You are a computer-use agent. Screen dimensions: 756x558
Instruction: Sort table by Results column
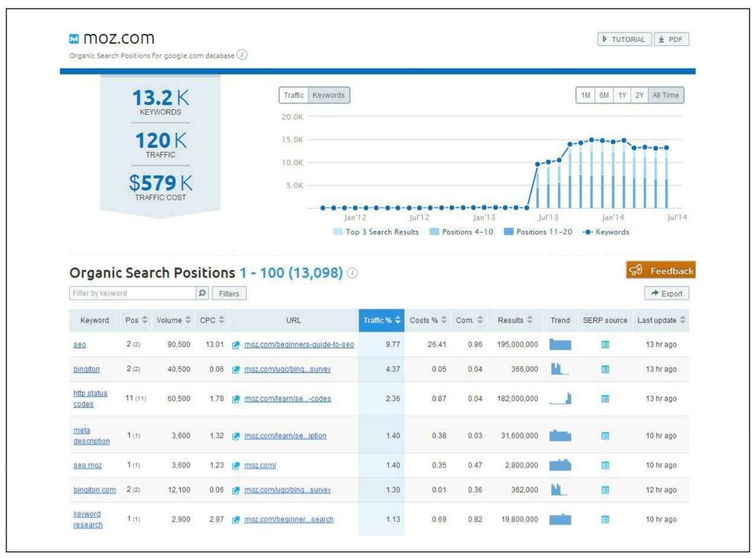click(515, 321)
